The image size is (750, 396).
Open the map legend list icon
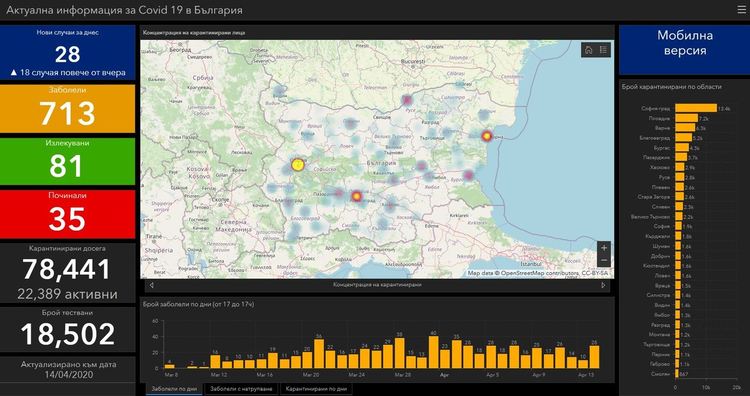pyautogui.click(x=603, y=50)
